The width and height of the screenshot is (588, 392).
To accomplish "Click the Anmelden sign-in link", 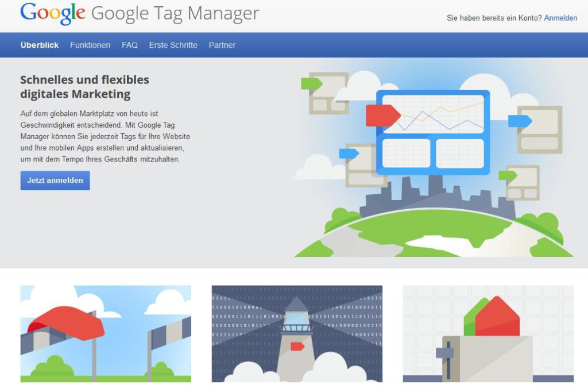I will click(x=560, y=18).
